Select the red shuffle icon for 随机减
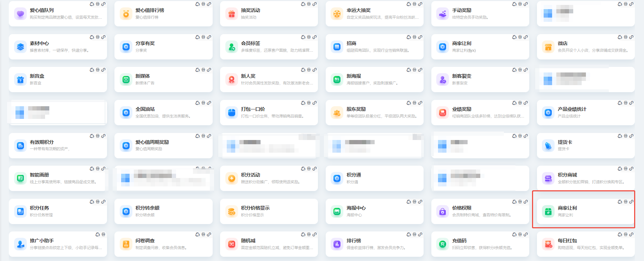This screenshot has width=644, height=261. [232, 244]
